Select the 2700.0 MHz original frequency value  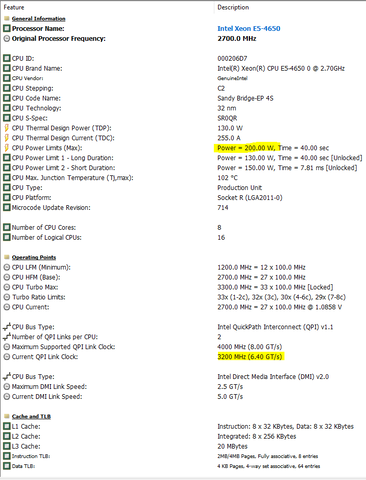(x=237, y=38)
